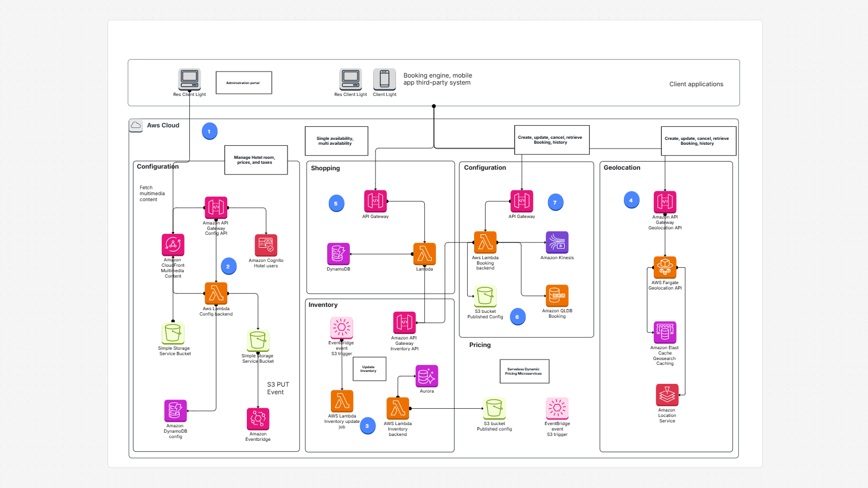Select the AWS Cloud label icon
This screenshot has width=868, height=488.
136,125
